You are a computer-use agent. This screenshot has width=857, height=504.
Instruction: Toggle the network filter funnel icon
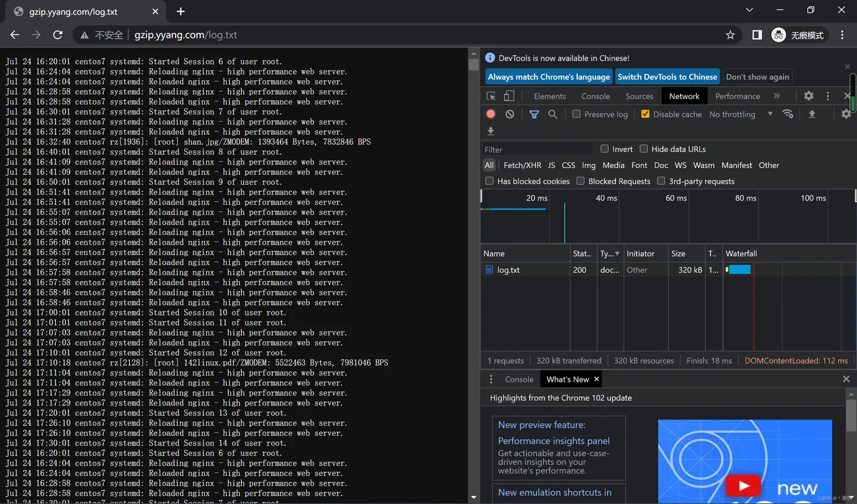coord(534,114)
